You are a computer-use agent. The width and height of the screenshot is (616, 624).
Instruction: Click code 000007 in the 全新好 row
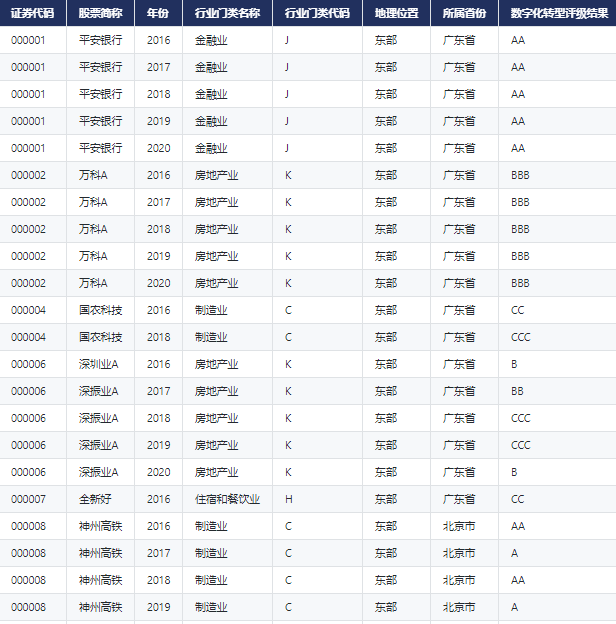tap(28, 499)
